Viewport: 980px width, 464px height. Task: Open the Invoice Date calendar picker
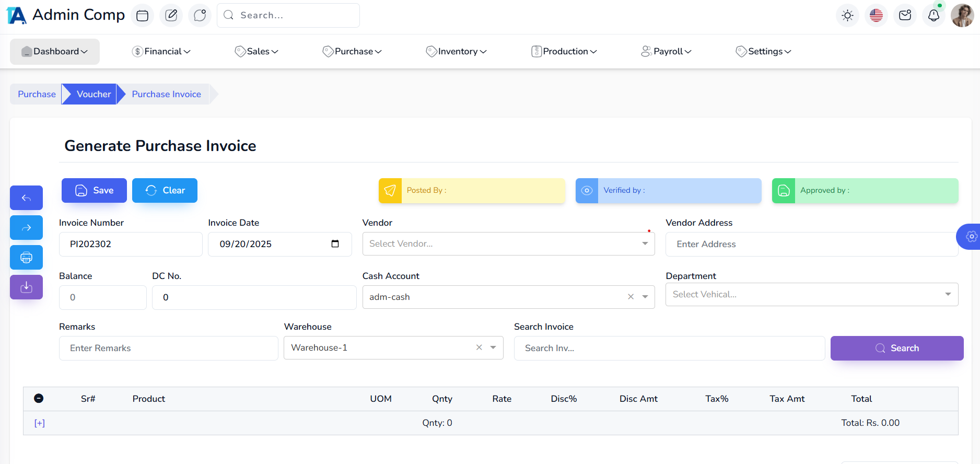click(x=335, y=244)
